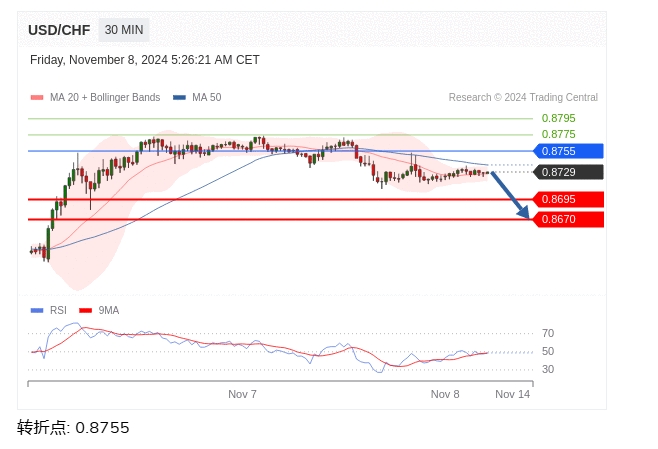Click the 0.8775 resistance level label

(x=559, y=134)
